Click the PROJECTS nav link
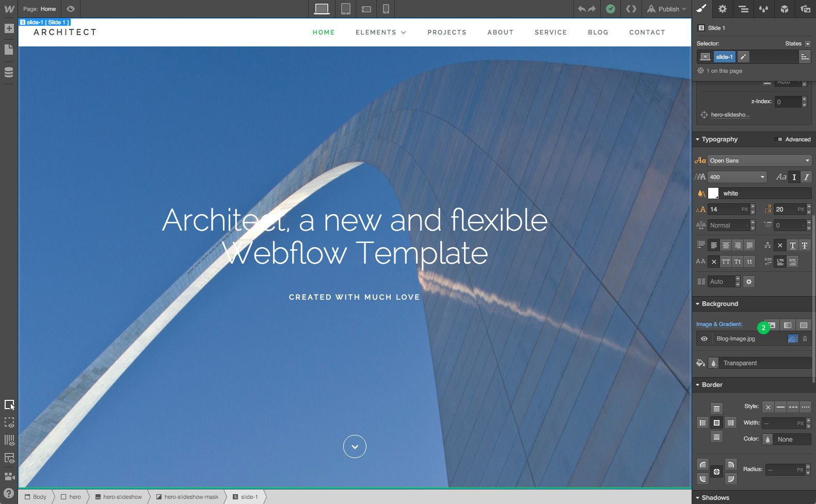The image size is (816, 504). pyautogui.click(x=447, y=32)
